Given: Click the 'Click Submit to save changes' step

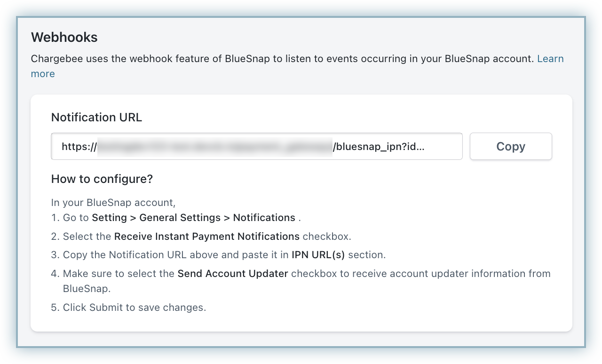Looking at the screenshot, I should [134, 308].
